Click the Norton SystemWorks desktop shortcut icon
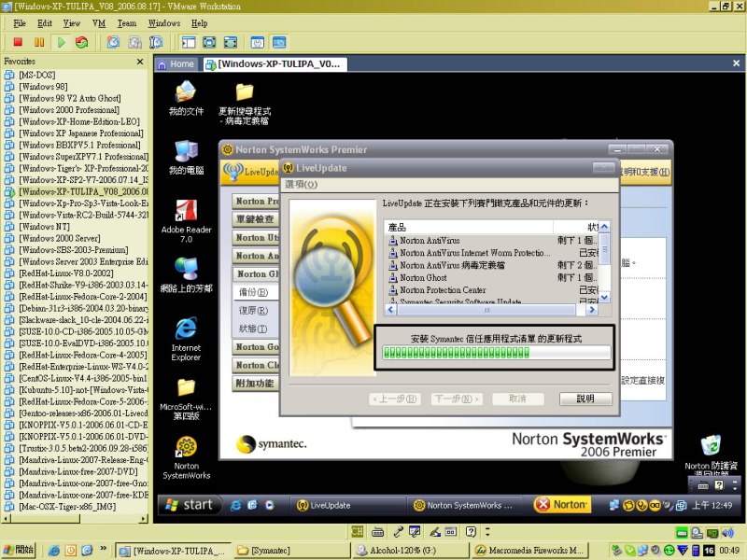This screenshot has width=747, height=560. click(186, 457)
